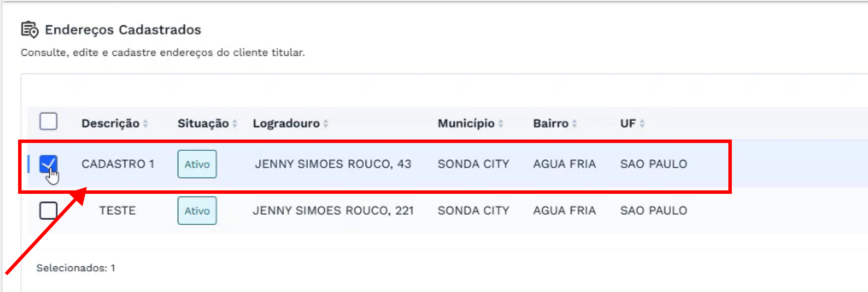Image resolution: width=868 pixels, height=292 pixels.
Task: Click the Selecionados: 1 counter text
Action: pos(75,268)
